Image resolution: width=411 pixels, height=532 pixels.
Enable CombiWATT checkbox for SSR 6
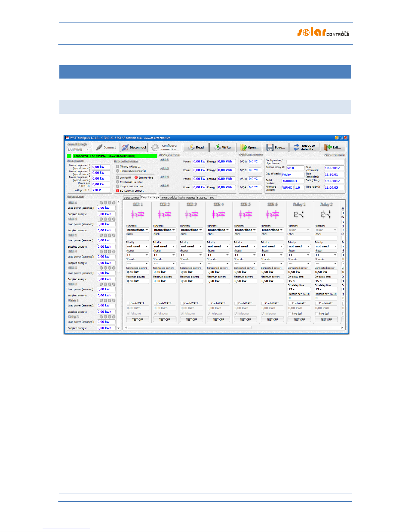(263, 303)
